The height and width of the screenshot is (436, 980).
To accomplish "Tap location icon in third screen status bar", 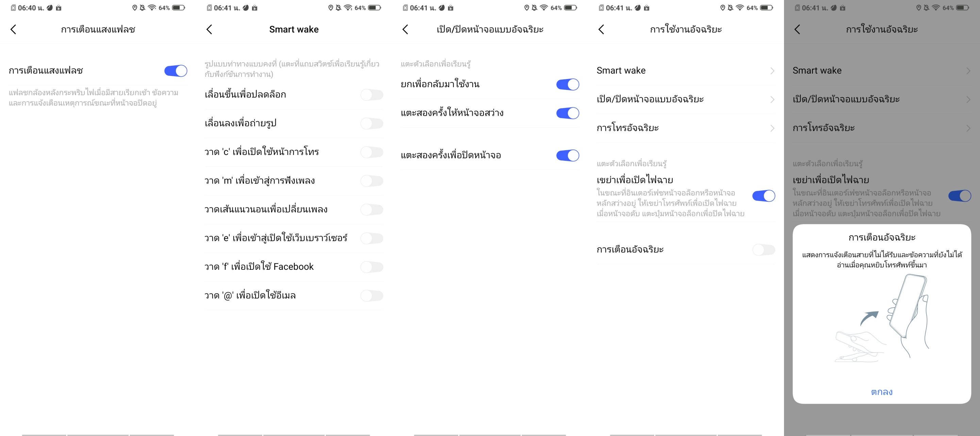I will coord(526,7).
